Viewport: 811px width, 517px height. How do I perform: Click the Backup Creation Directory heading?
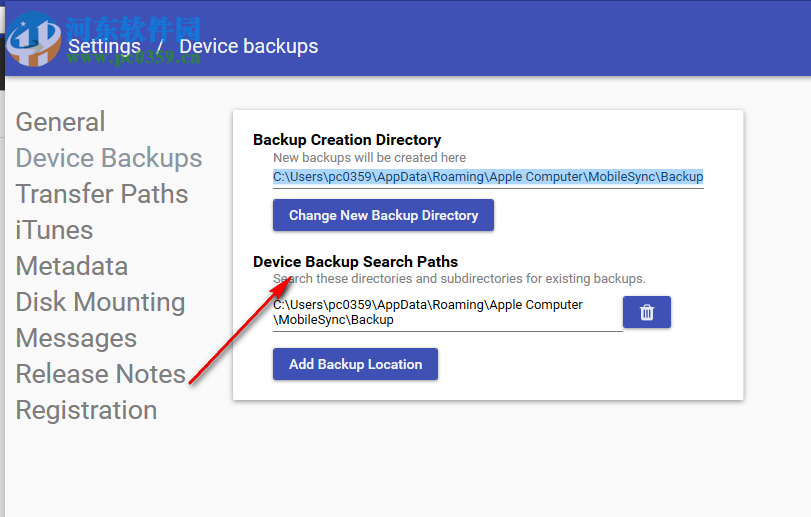347,140
